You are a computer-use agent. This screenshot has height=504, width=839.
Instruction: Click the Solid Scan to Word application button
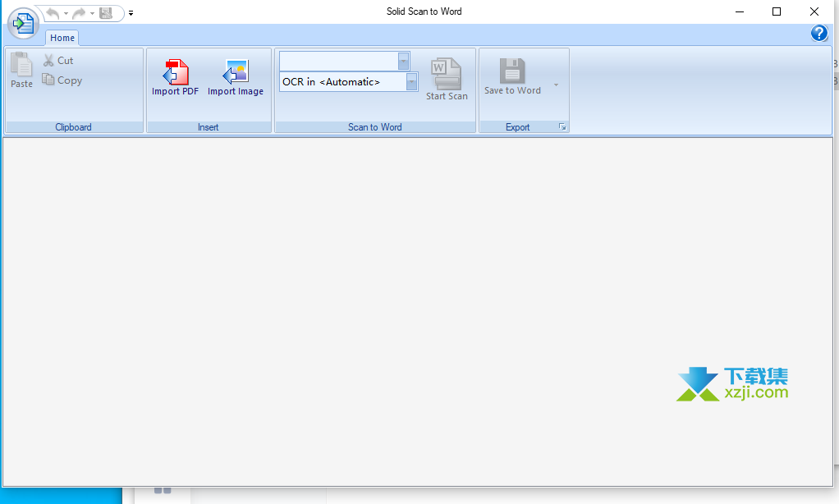click(x=23, y=23)
